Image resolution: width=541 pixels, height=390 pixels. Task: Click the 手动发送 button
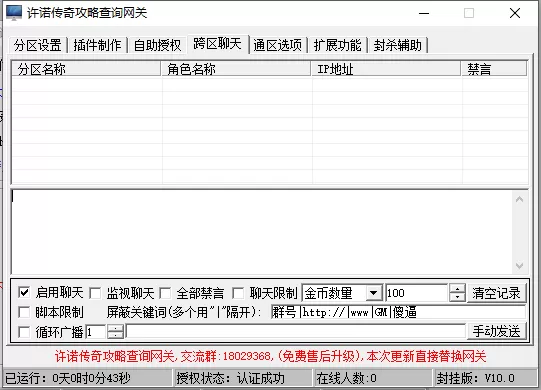click(x=496, y=331)
